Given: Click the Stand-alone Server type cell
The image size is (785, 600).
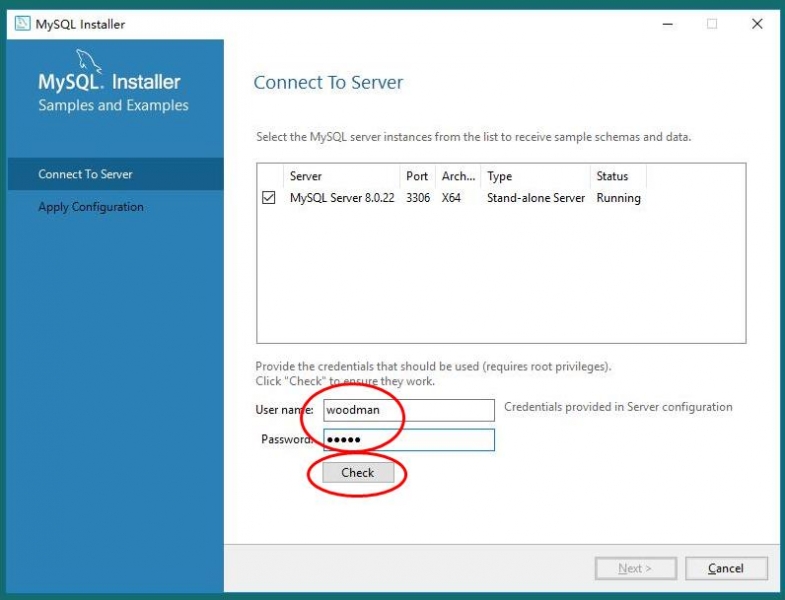Looking at the screenshot, I should click(535, 198).
